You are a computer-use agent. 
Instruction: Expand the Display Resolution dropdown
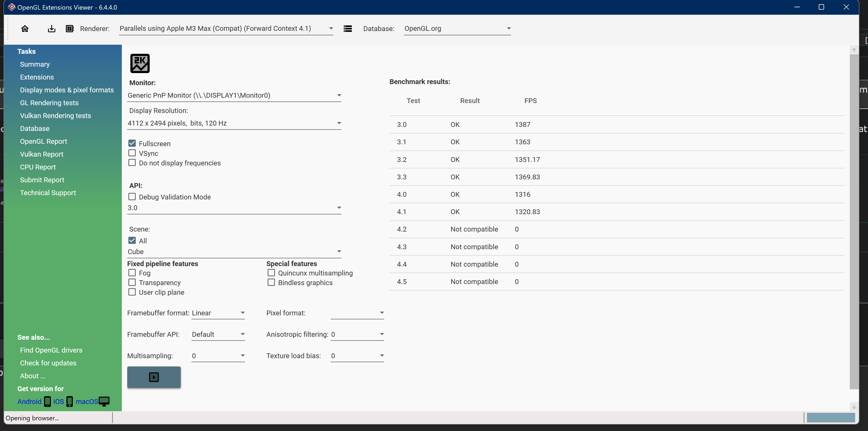[x=339, y=123]
